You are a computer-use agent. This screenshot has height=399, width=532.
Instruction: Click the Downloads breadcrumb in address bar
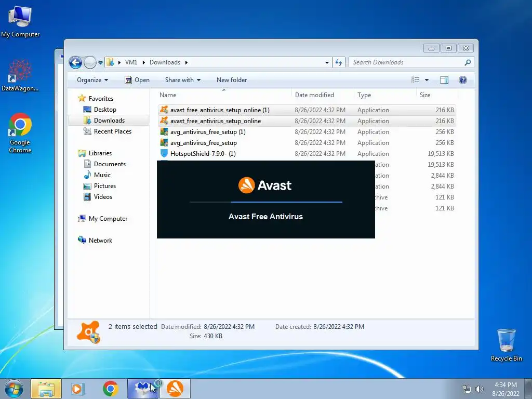coord(165,62)
